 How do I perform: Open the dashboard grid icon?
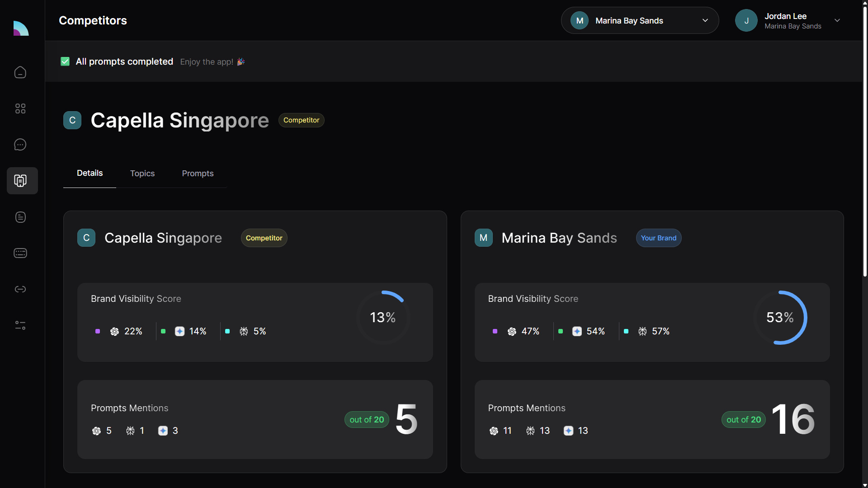click(20, 108)
